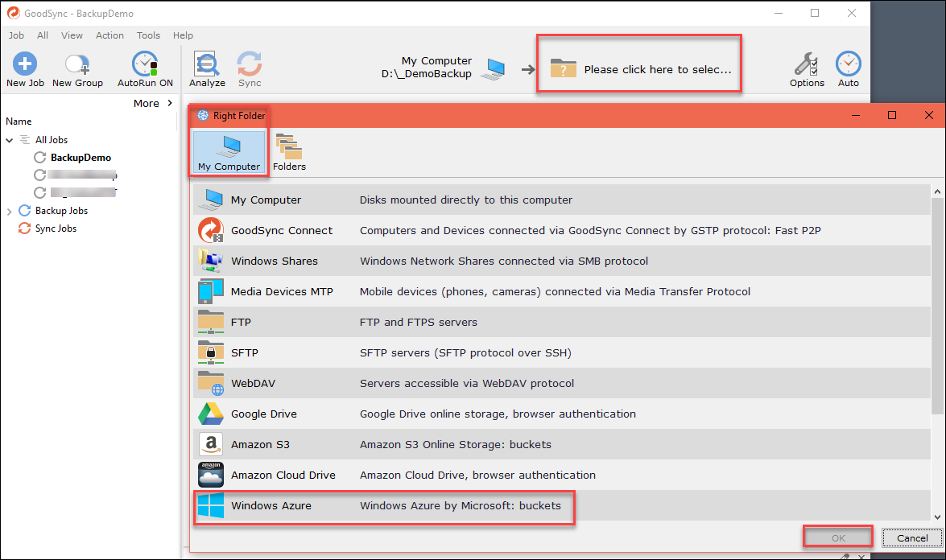Open the Auto clock icon

[849, 64]
